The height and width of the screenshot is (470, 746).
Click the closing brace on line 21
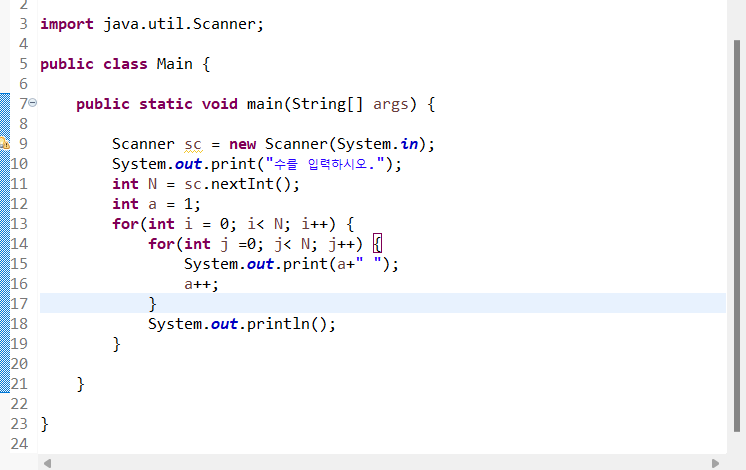[80, 383]
